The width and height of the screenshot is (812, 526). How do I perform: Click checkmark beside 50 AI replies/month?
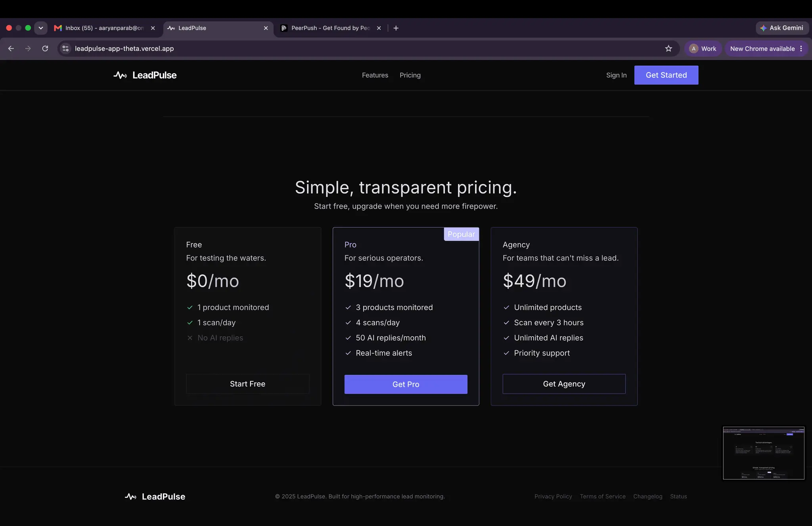348,338
